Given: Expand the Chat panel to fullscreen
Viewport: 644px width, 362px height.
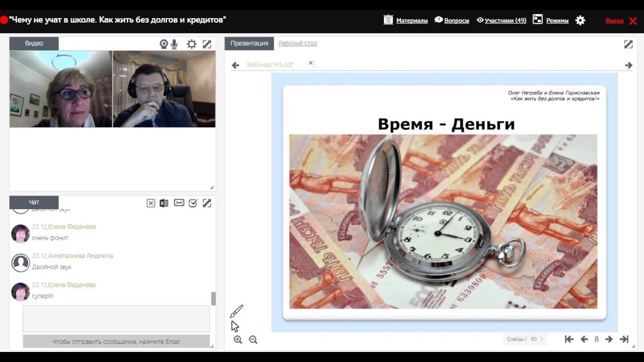Looking at the screenshot, I should pos(207,203).
